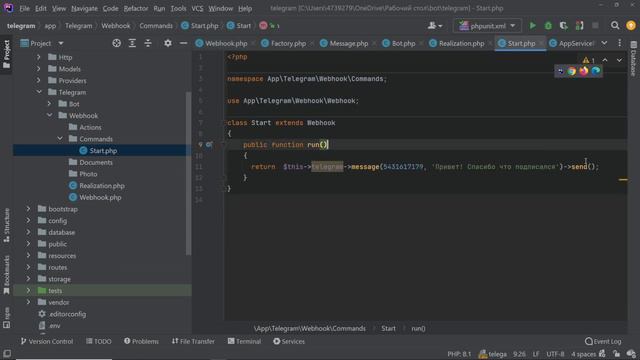Open the Bookmarks tool window
Image resolution: width=640 pixels, height=360 pixels.
pos(7,275)
